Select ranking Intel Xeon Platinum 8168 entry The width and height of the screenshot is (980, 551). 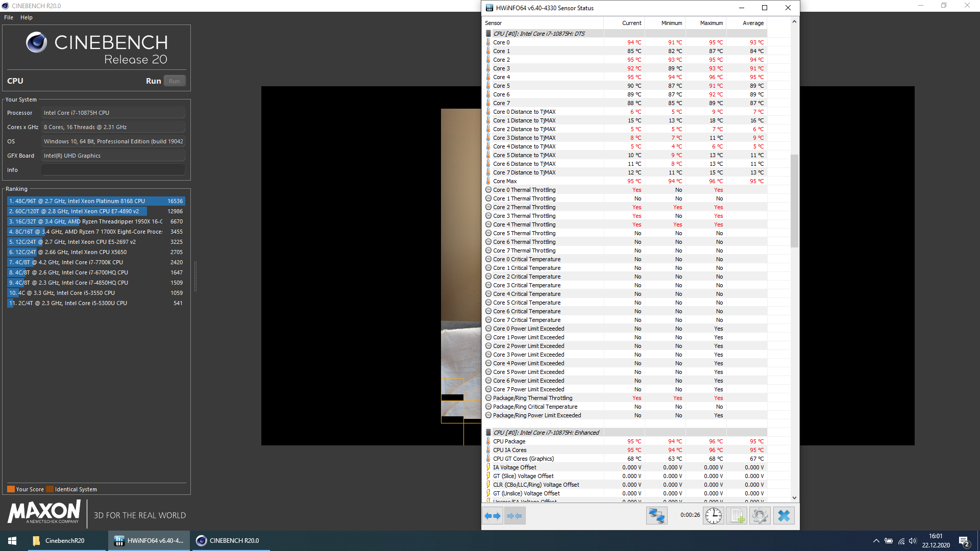click(x=96, y=201)
